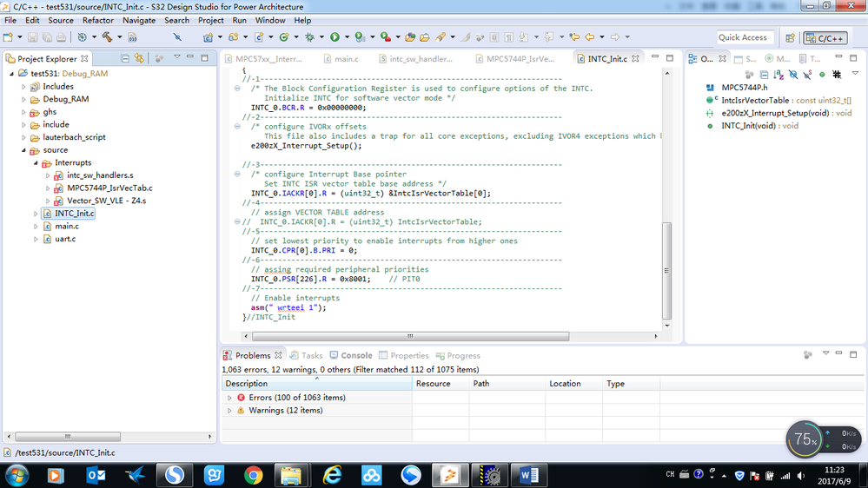The height and width of the screenshot is (488, 868).
Task: Sort by Description column header
Action: pos(317,383)
